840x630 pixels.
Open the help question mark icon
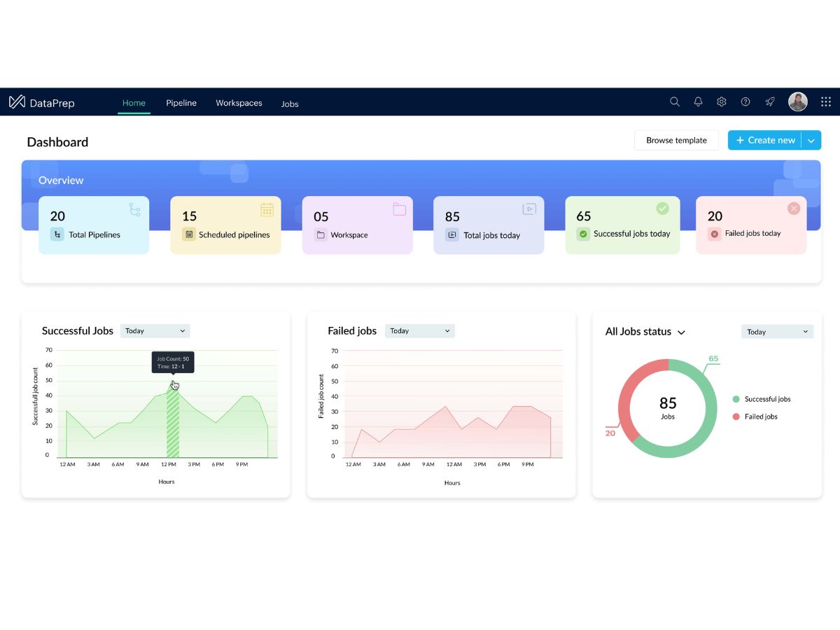pyautogui.click(x=745, y=101)
